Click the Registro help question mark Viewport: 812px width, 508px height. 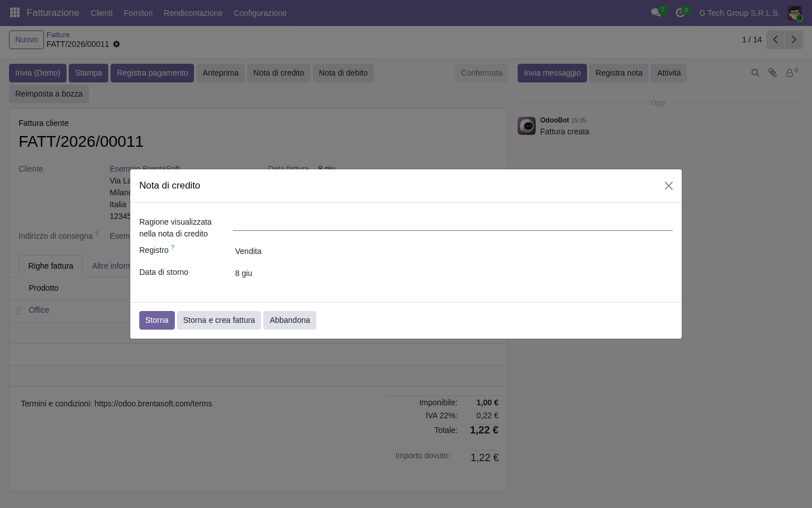pos(173,247)
